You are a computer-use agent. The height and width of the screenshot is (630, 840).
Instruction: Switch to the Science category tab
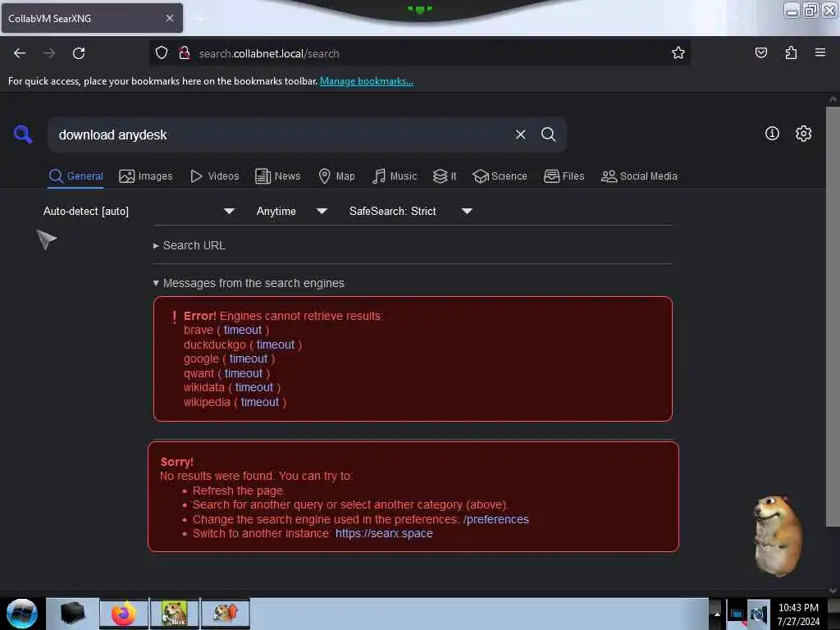tap(500, 176)
